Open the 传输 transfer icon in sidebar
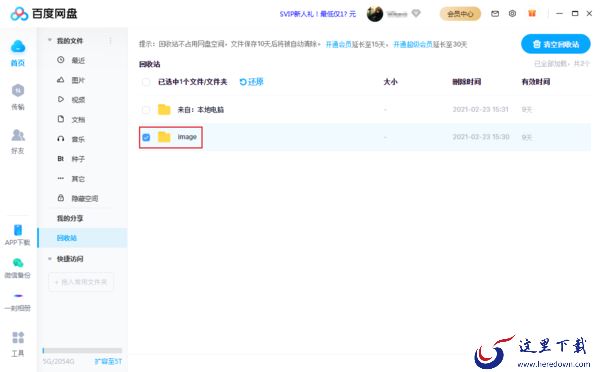 (18, 91)
